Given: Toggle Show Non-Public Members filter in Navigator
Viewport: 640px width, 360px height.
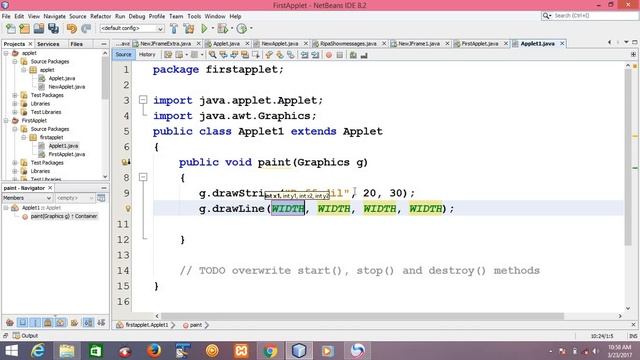Looking at the screenshot, I should pos(48,323).
